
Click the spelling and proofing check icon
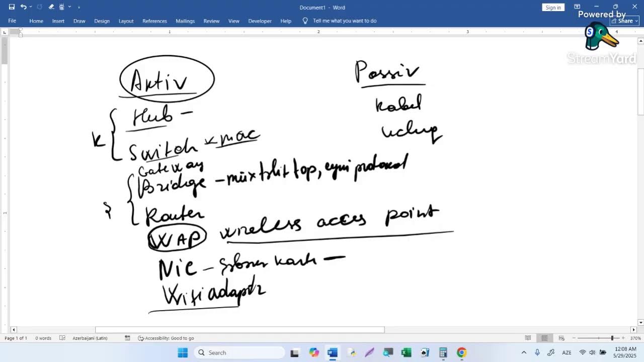(62, 338)
